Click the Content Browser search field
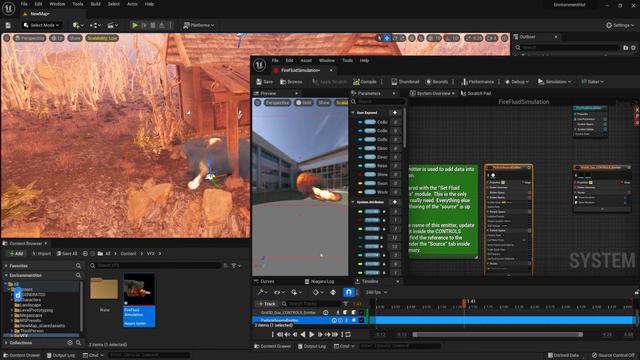Screen dimensions: 640x360 (155, 266)
